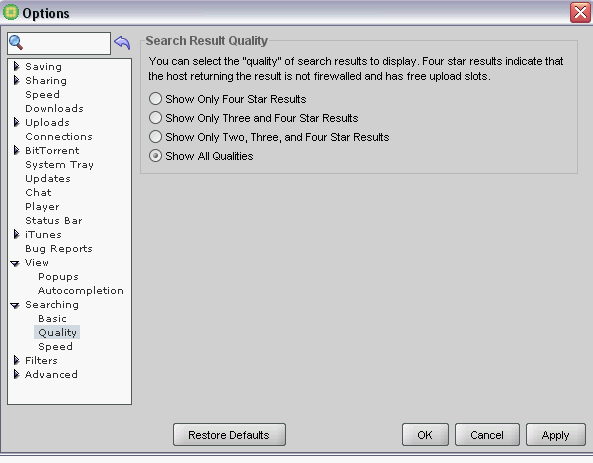Click the blue back arrow icon
This screenshot has width=593, height=463.
click(122, 43)
